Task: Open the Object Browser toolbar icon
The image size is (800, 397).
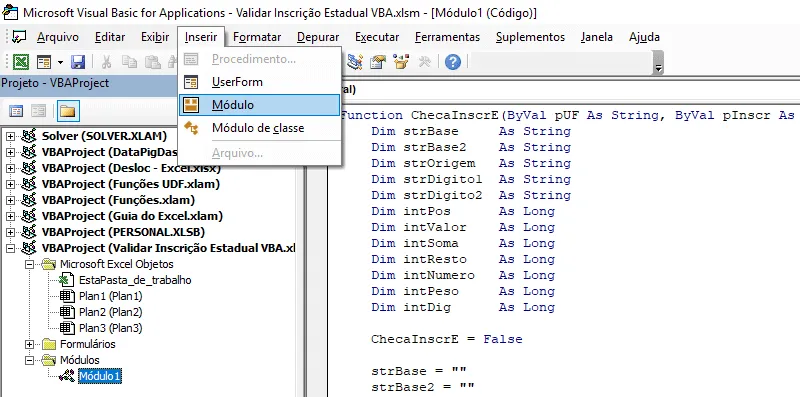Action: (402, 62)
